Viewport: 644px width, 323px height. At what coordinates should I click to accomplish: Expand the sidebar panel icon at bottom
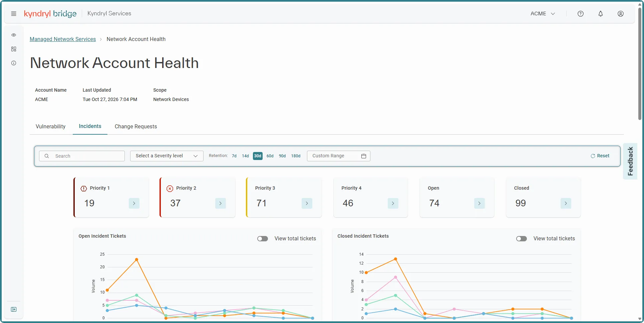(x=14, y=309)
